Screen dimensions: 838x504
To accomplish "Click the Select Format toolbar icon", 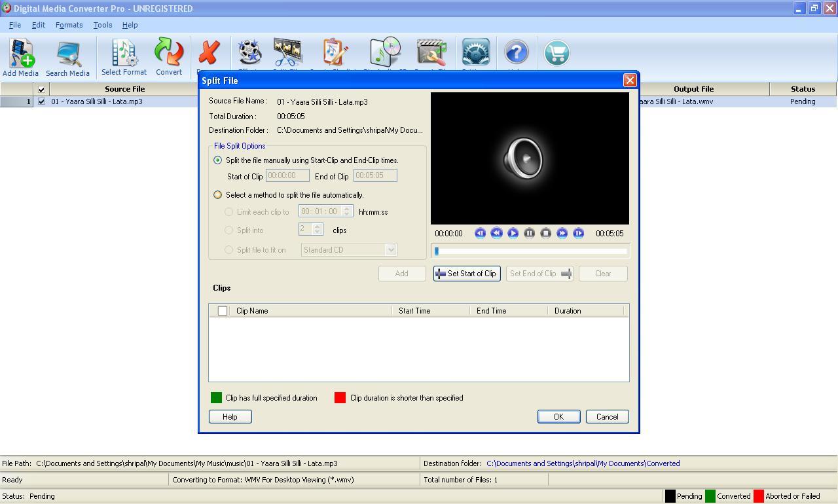I will [x=124, y=58].
